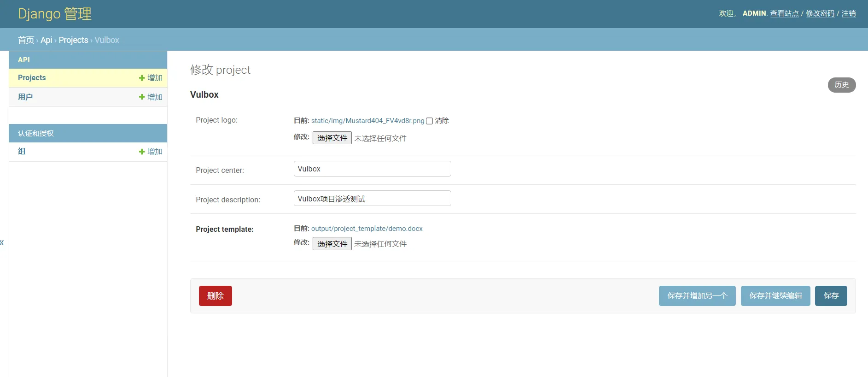
Task: Focus the Project description text field
Action: [x=372, y=198]
